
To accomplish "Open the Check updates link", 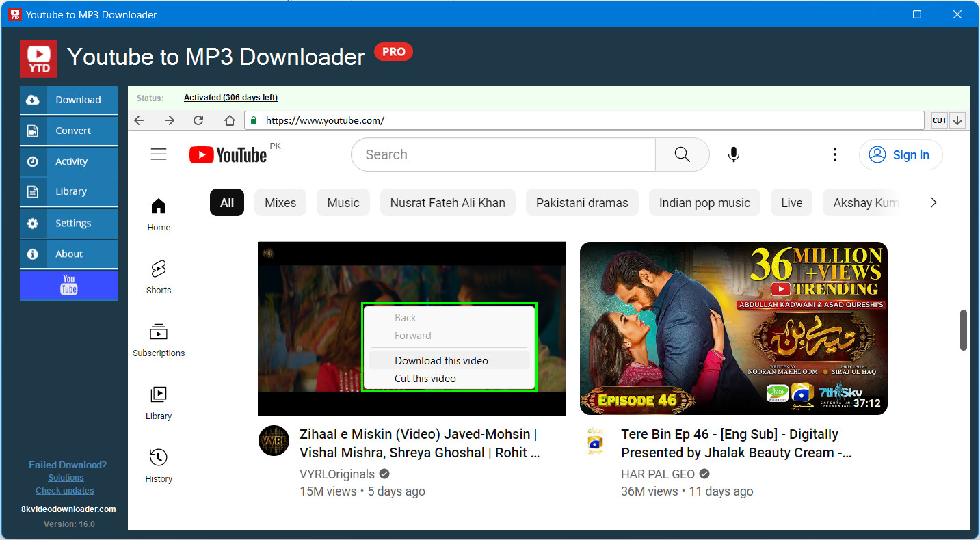I will click(65, 490).
